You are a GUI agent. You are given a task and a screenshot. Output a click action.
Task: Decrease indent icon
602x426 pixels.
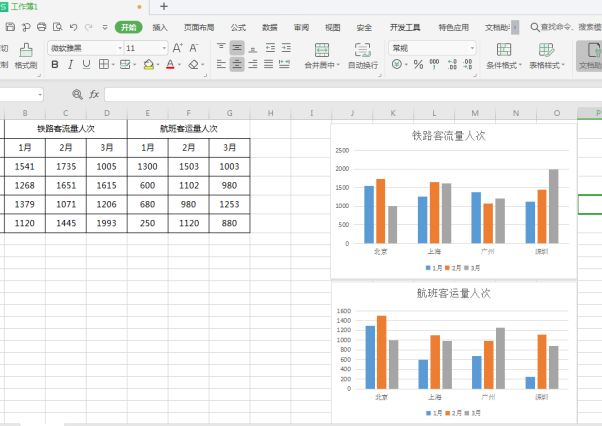pos(270,48)
